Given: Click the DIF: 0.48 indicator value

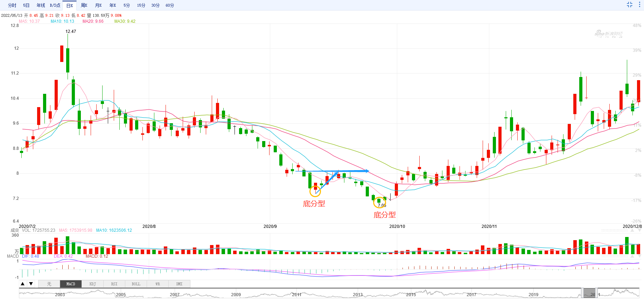Looking at the screenshot, I should point(30,256).
